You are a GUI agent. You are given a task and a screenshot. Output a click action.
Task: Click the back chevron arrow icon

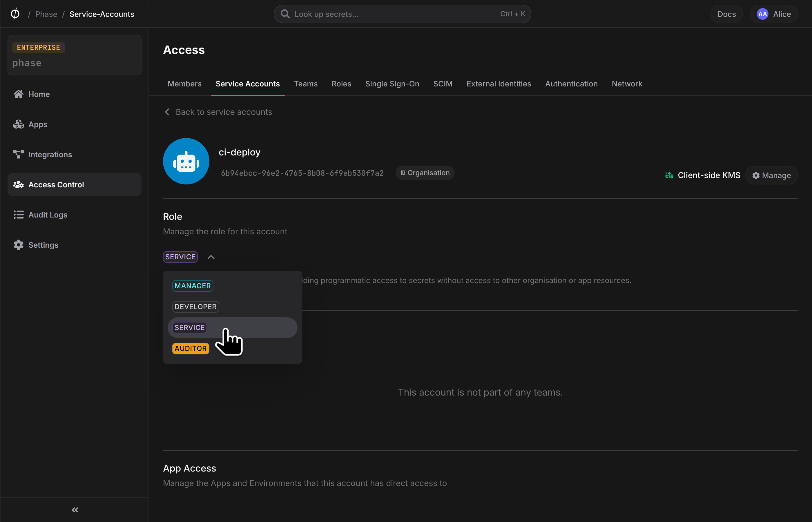click(167, 112)
